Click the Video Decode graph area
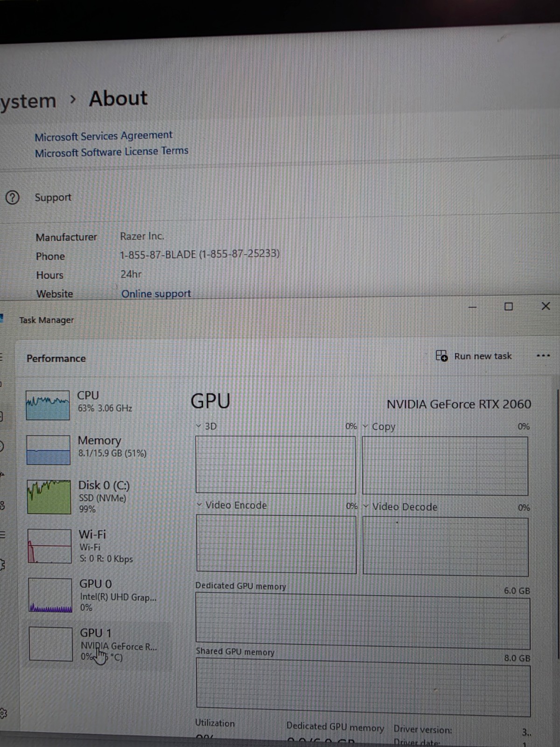Viewport: 560px width, 747px height. click(x=446, y=546)
